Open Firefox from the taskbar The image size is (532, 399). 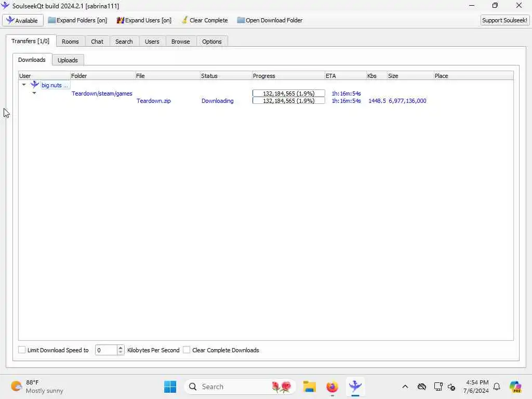point(332,387)
